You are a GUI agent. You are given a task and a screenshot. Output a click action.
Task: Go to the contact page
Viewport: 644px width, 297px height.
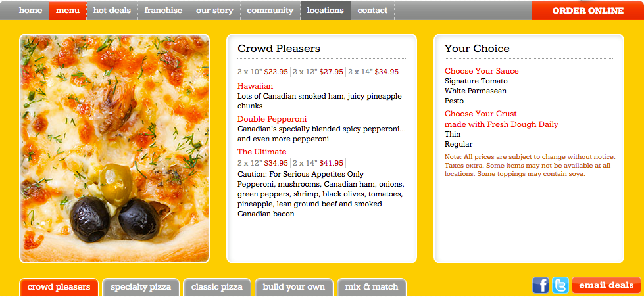coord(372,11)
